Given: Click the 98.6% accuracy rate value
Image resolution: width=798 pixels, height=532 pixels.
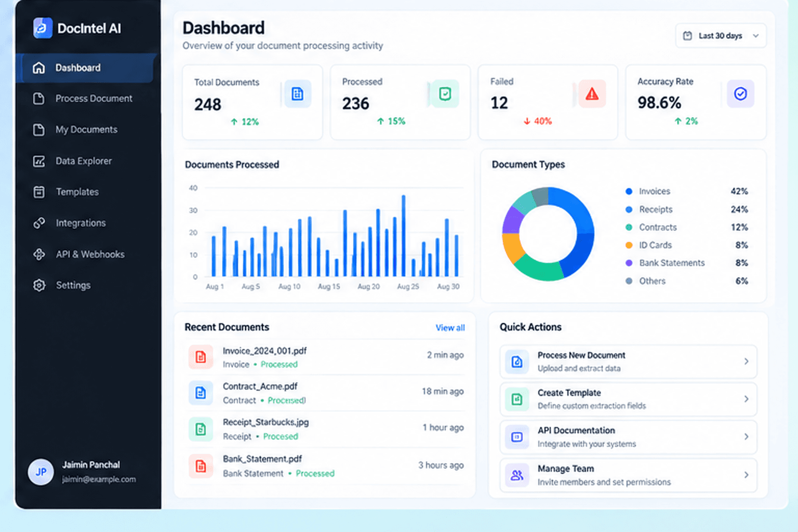Looking at the screenshot, I should 659,103.
